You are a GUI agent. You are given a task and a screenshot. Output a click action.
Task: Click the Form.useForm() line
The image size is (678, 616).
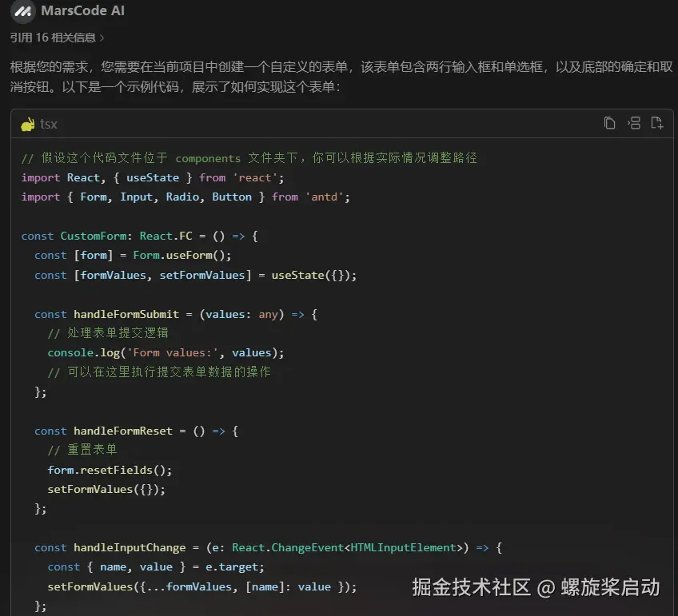coord(133,256)
